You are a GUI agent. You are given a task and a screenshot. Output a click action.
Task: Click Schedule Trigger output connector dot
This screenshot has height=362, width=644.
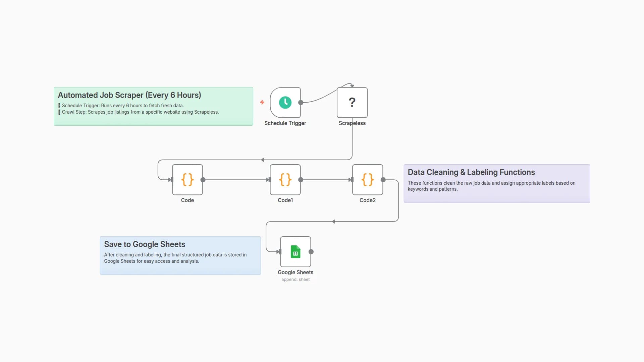pos(301,103)
